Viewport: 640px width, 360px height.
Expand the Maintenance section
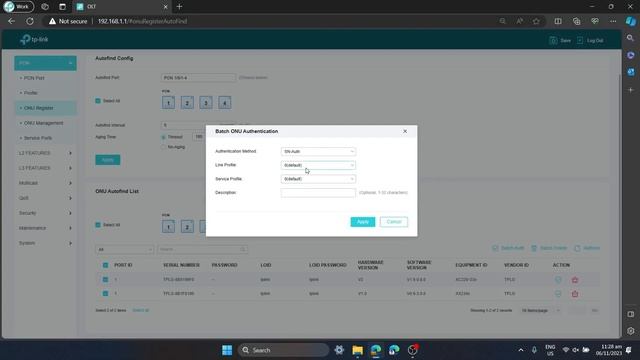tap(45, 228)
